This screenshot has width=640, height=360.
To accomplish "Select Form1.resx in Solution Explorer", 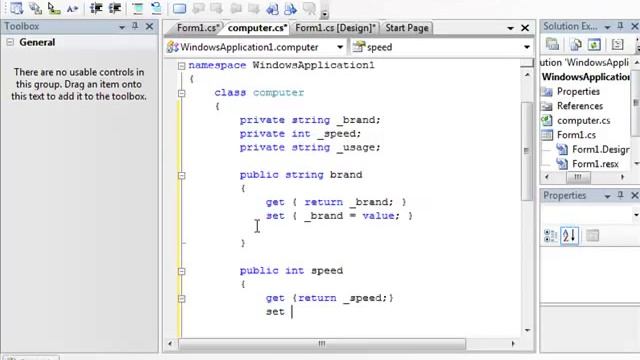I will [x=595, y=164].
